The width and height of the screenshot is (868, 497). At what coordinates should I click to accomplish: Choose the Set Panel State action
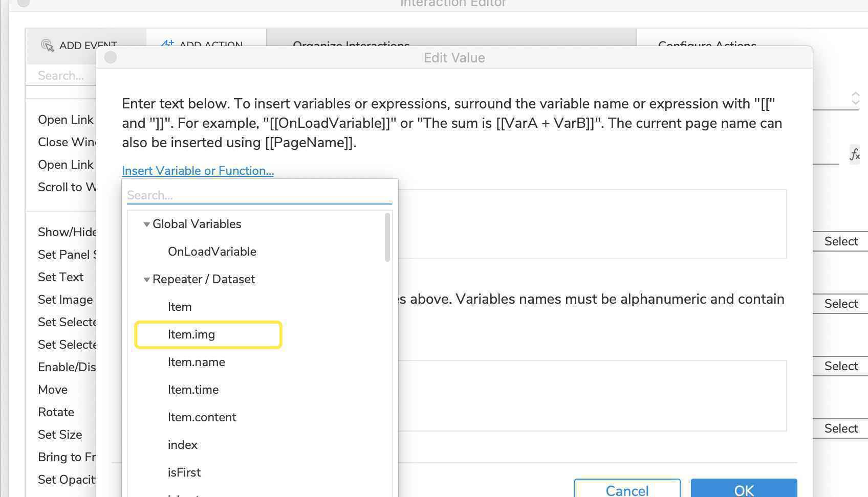(x=67, y=255)
